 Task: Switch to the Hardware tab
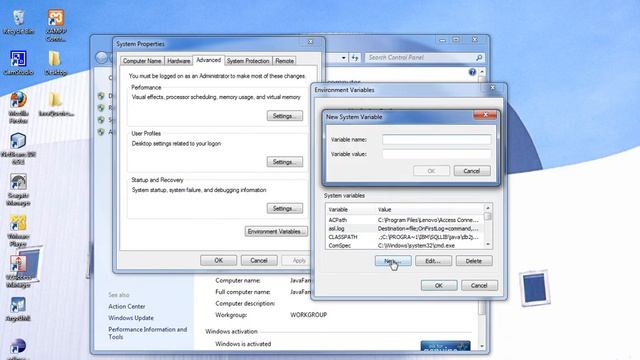(x=178, y=61)
